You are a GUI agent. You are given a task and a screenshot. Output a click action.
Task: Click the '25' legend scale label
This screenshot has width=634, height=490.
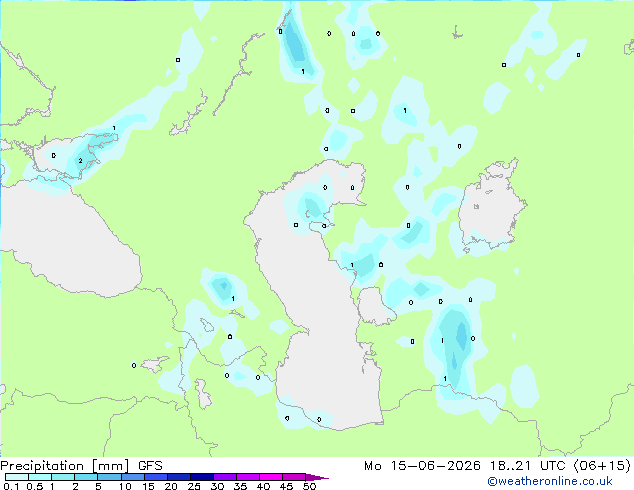[x=194, y=486]
